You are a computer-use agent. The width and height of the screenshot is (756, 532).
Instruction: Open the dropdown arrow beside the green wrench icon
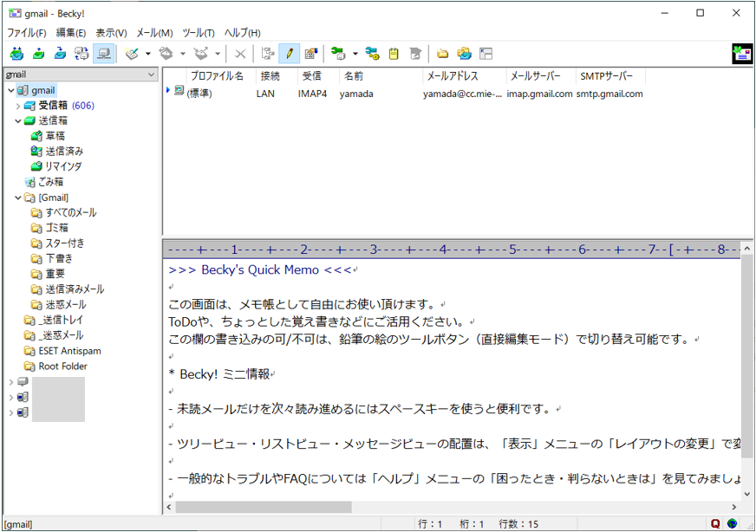pyautogui.click(x=355, y=54)
